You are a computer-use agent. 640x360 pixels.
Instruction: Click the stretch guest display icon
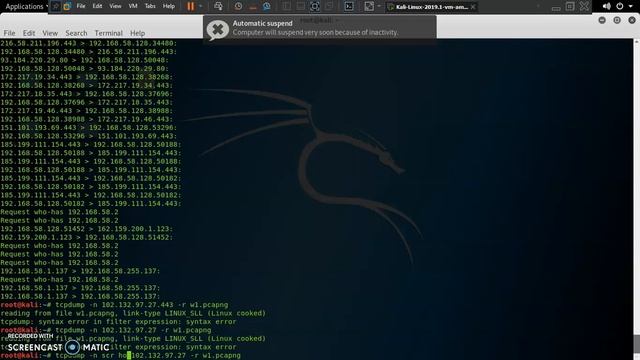click(x=369, y=6)
